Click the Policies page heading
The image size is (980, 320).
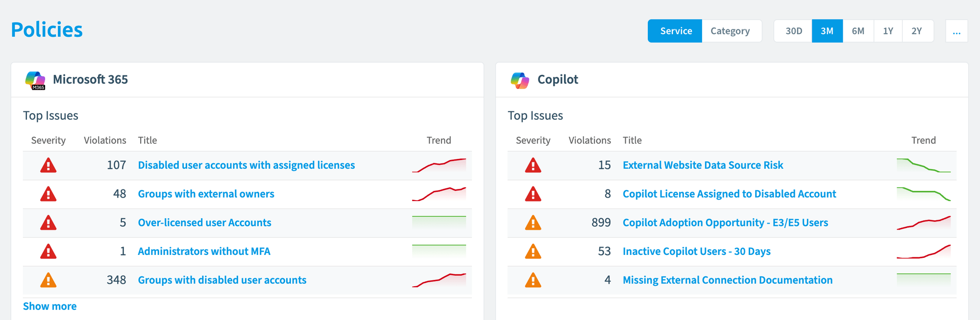coord(47,30)
